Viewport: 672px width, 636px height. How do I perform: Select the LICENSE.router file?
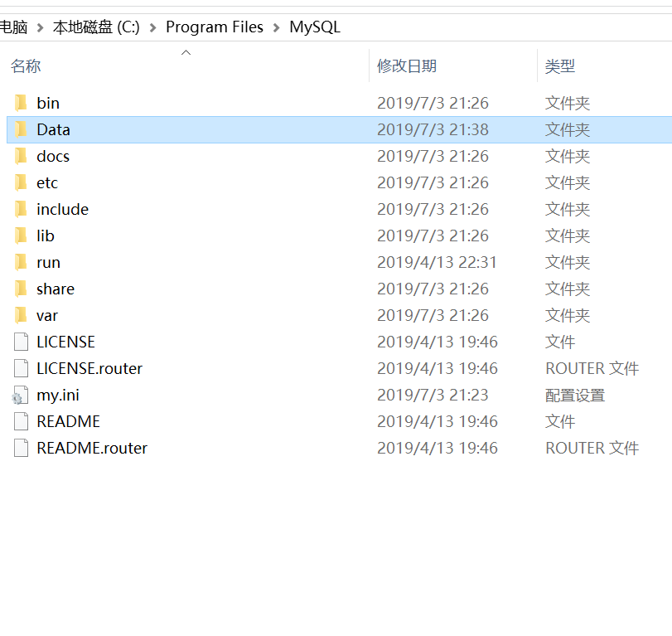(89, 368)
